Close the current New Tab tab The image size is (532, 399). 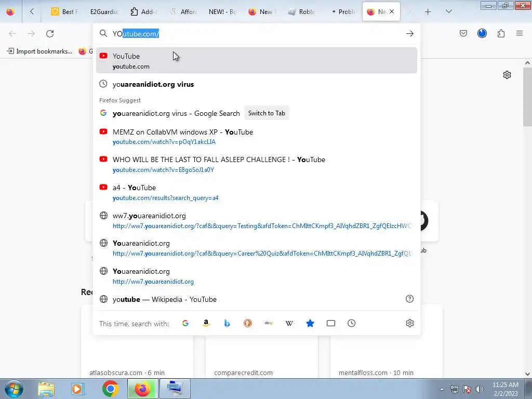(x=392, y=11)
